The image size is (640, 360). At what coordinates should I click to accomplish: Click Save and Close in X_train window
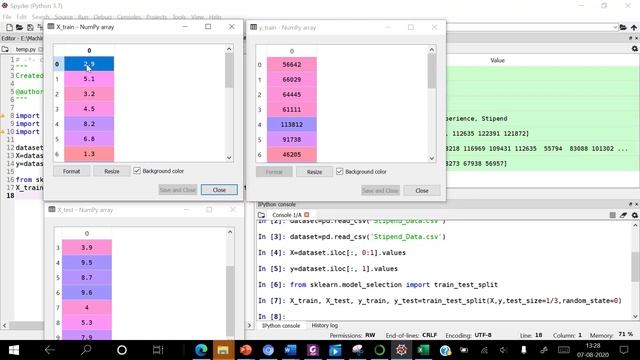pos(178,190)
